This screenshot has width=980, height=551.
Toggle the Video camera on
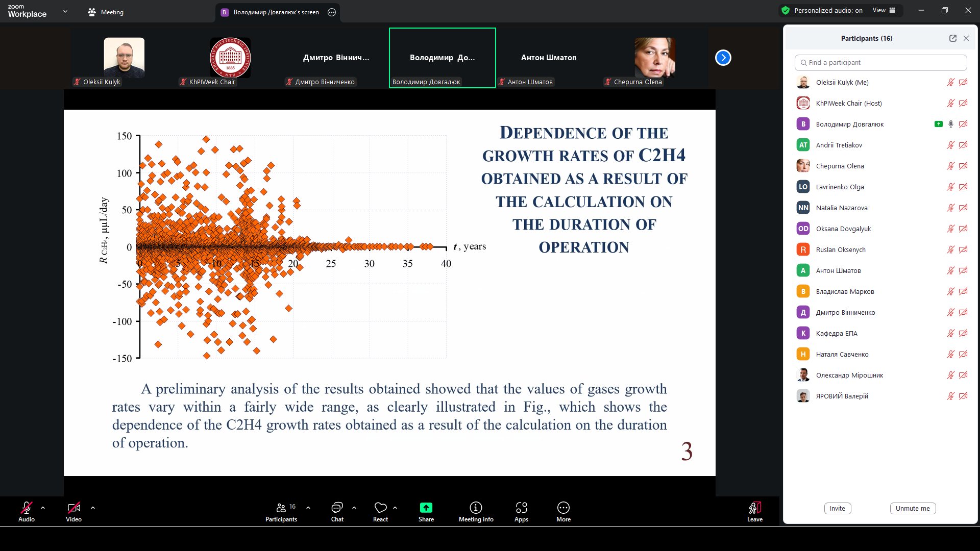[x=73, y=508]
